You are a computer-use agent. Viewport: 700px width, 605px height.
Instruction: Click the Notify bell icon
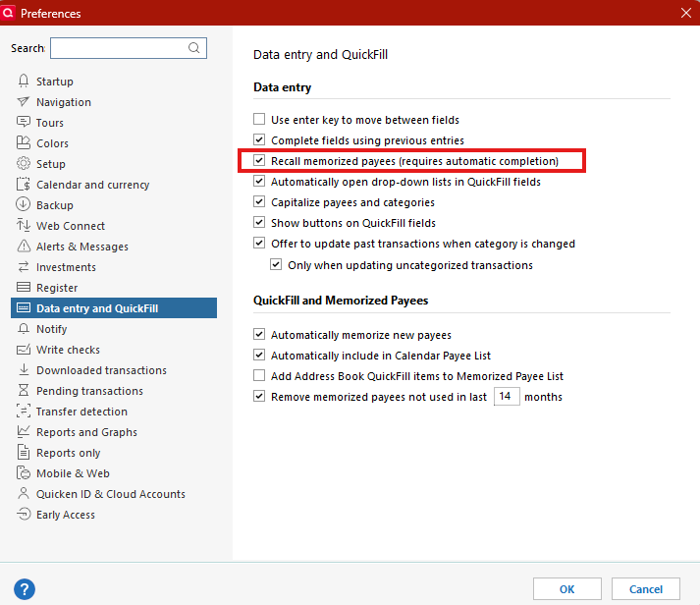24,329
